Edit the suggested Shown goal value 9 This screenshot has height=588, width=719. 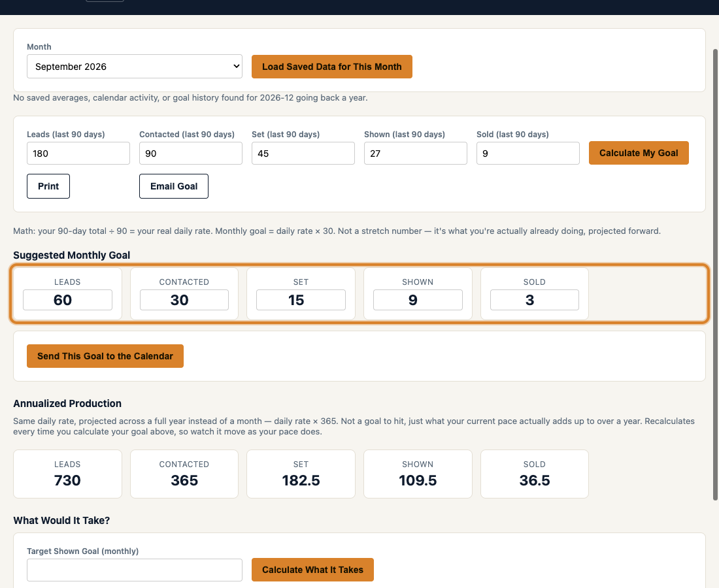coord(418,300)
